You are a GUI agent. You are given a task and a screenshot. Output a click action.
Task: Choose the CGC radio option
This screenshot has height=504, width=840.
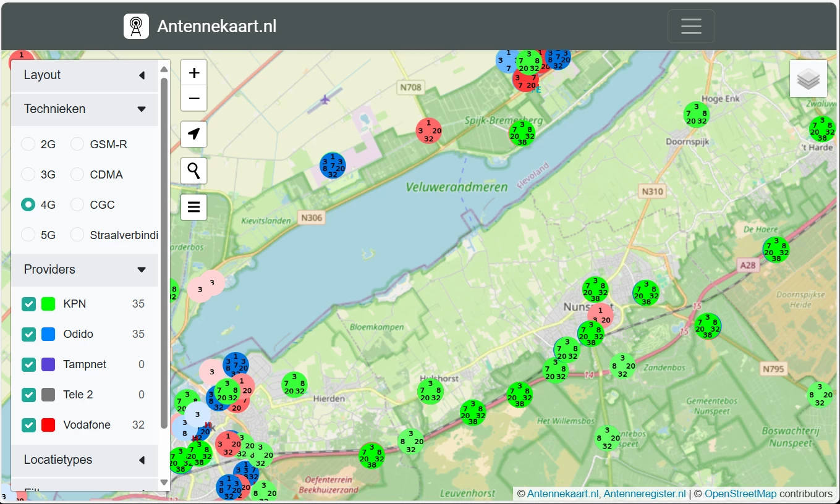point(77,205)
